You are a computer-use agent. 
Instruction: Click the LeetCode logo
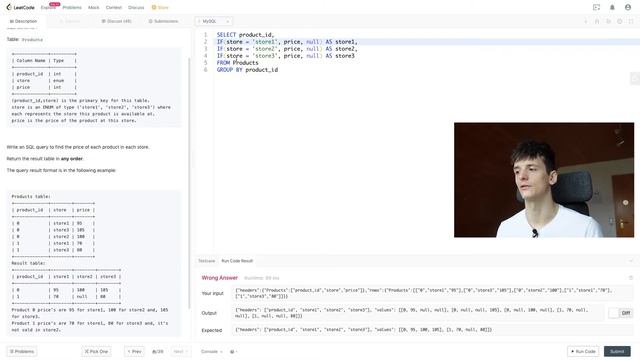click(20, 7)
